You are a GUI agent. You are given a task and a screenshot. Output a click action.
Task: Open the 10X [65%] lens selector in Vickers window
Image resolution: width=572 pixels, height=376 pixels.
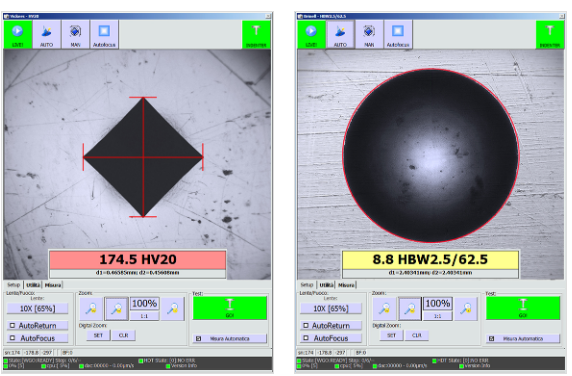click(x=37, y=309)
